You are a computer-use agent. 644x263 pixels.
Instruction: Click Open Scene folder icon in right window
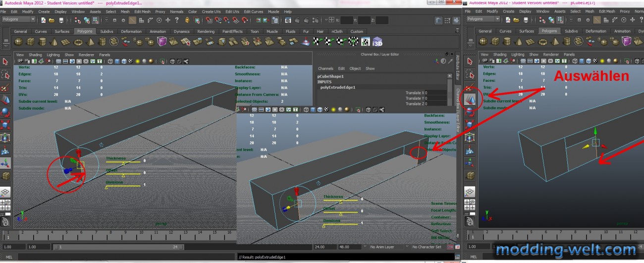(x=515, y=20)
